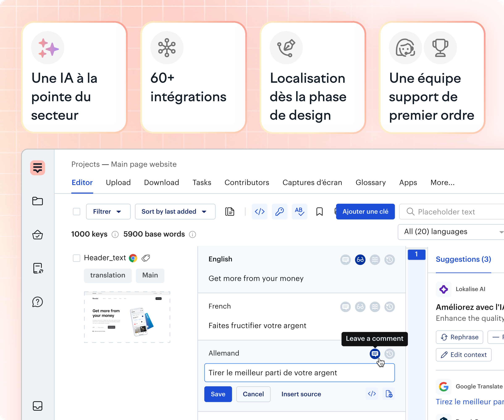Open the Glossary tab
This screenshot has width=504, height=420.
click(371, 182)
